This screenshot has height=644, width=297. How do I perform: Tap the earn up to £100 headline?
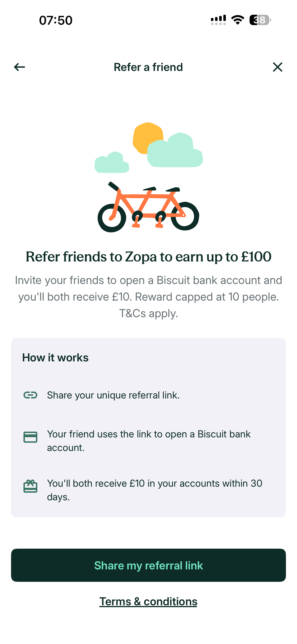click(x=148, y=257)
